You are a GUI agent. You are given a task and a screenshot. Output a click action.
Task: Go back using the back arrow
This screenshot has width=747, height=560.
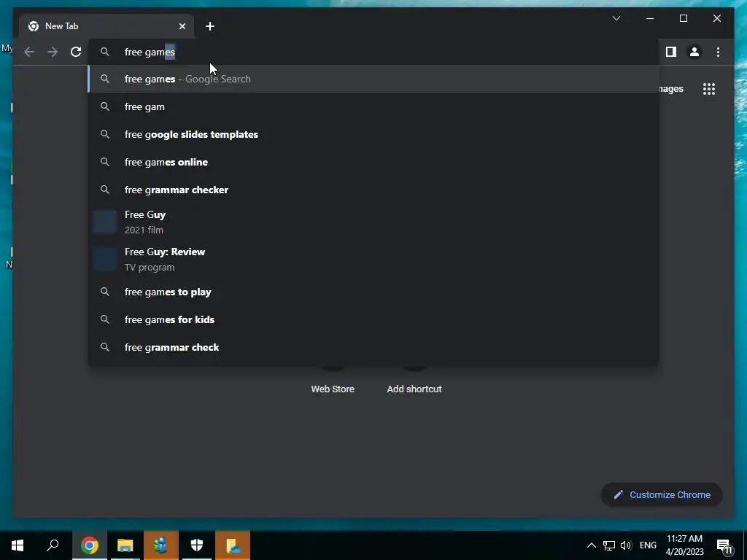coord(29,52)
